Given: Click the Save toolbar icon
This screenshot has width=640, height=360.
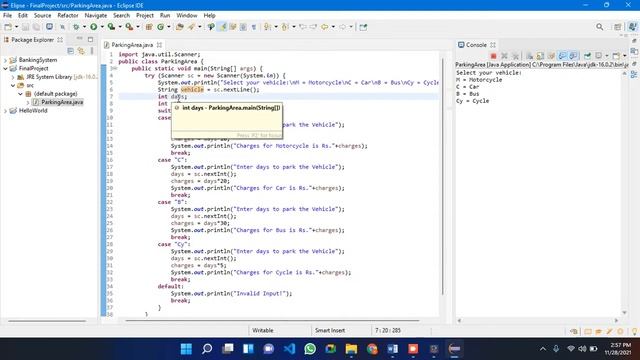Looking at the screenshot, I should [25, 27].
